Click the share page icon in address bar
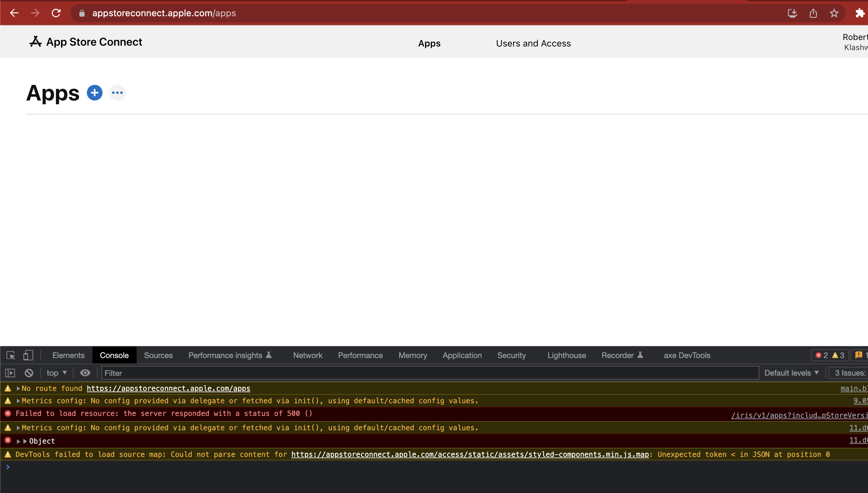This screenshot has width=868, height=493. tap(813, 13)
